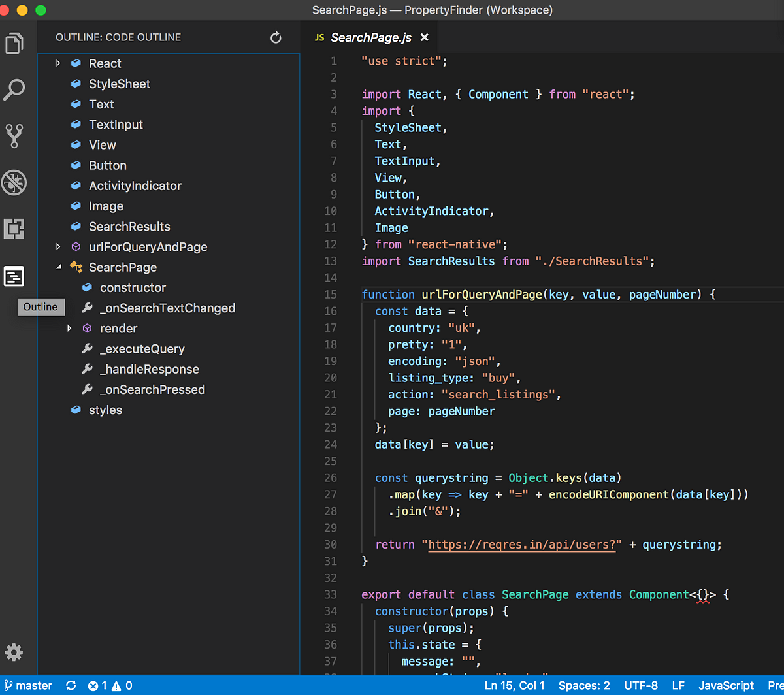Select Text in the outline
Image resolution: width=784 pixels, height=695 pixels.
[101, 104]
